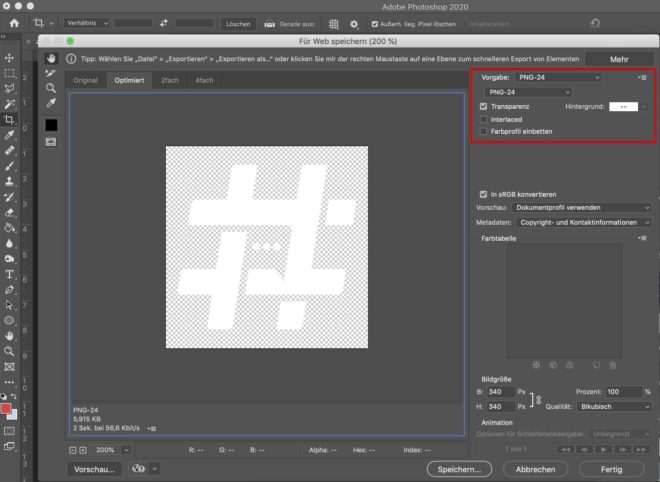
Task: Enable the Interlaced checkbox
Action: tap(483, 119)
